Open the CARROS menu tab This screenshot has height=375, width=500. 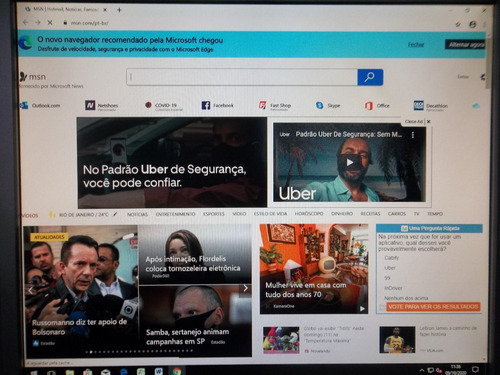point(397,213)
